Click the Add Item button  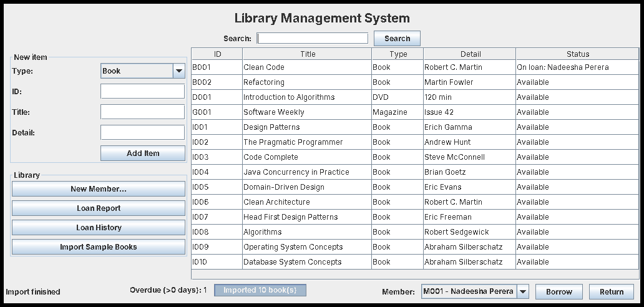tap(142, 153)
